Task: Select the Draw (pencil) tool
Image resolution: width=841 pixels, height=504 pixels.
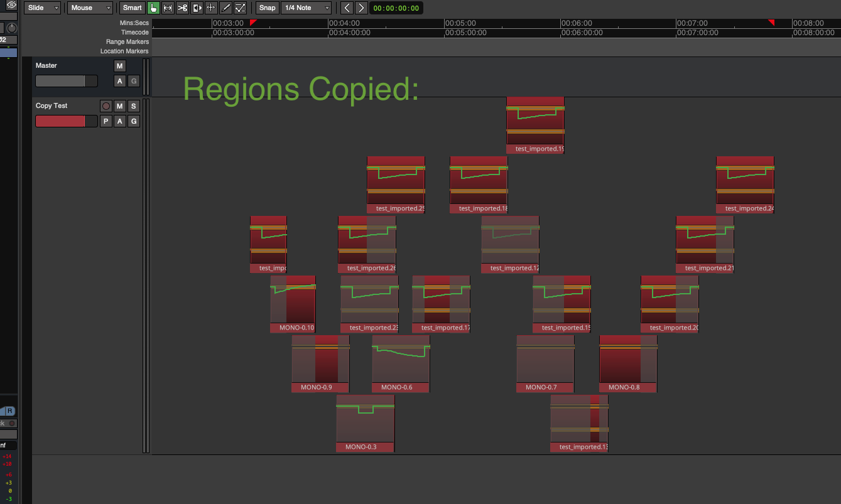Action: pyautogui.click(x=225, y=8)
